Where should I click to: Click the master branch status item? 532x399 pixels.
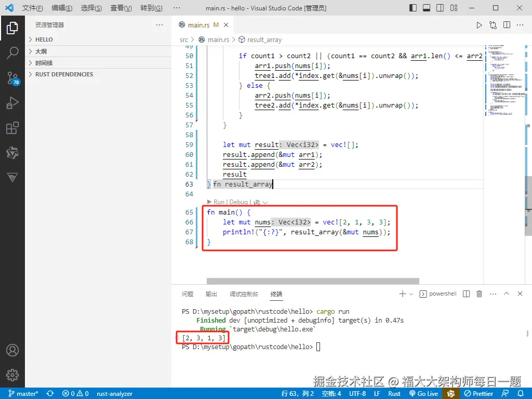[23, 394]
